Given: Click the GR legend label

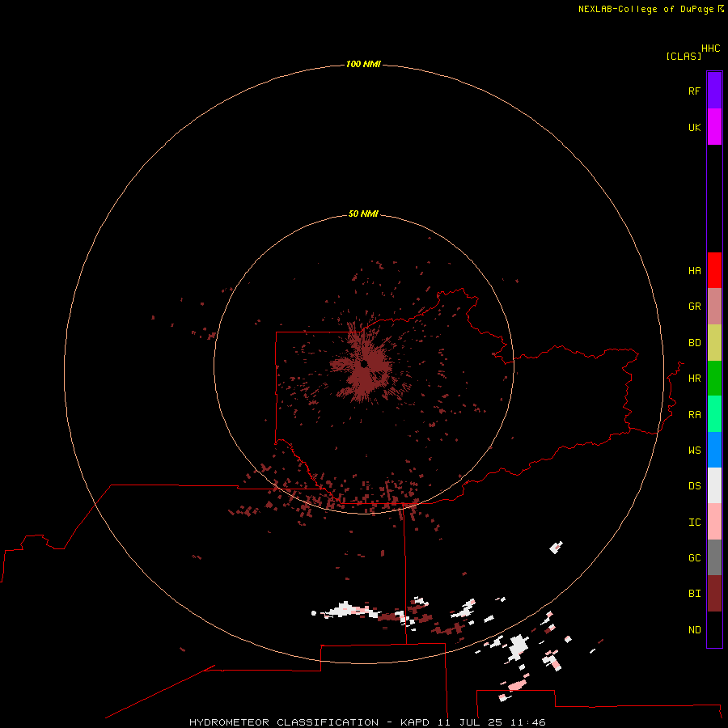Looking at the screenshot, I should pyautogui.click(x=694, y=307).
